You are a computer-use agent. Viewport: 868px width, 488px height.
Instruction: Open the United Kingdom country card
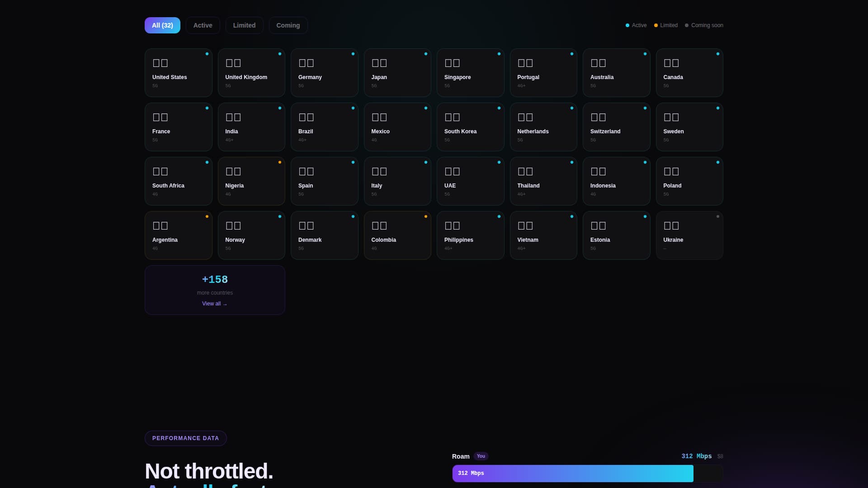[x=251, y=73]
